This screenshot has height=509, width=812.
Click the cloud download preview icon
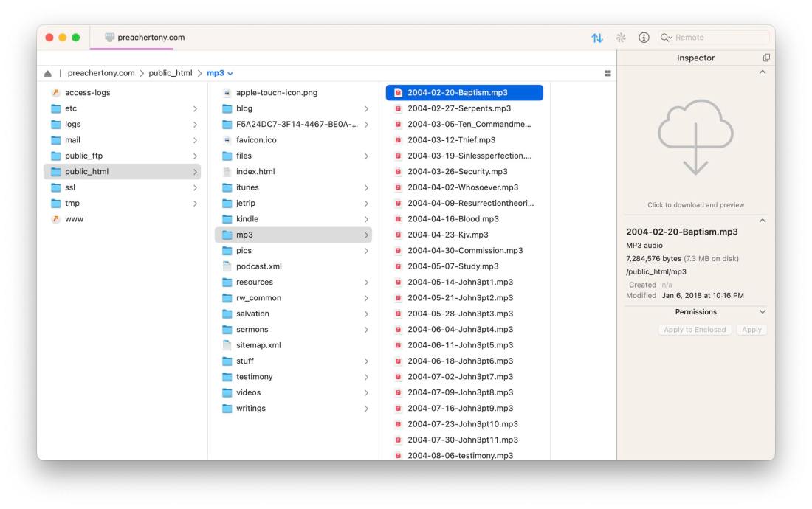695,137
